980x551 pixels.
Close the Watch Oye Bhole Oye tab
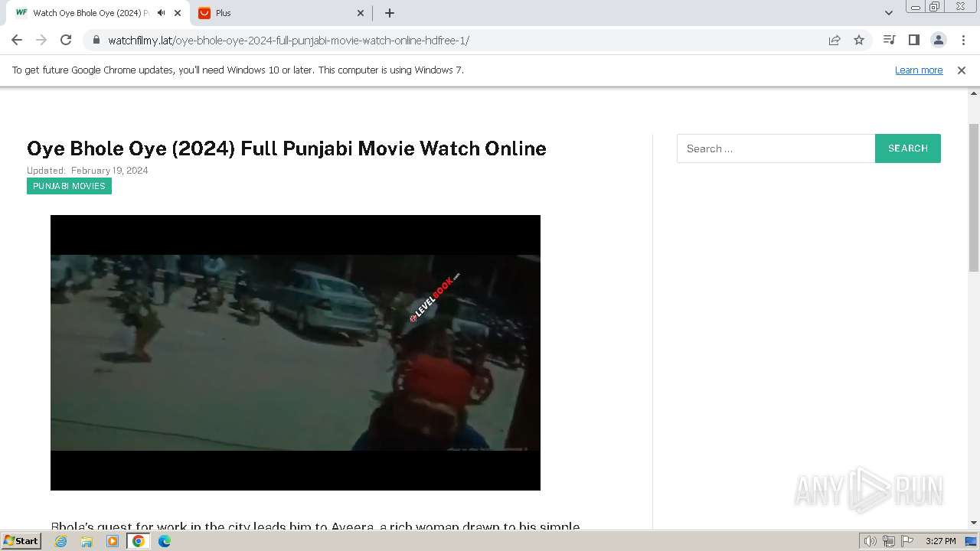[178, 13]
